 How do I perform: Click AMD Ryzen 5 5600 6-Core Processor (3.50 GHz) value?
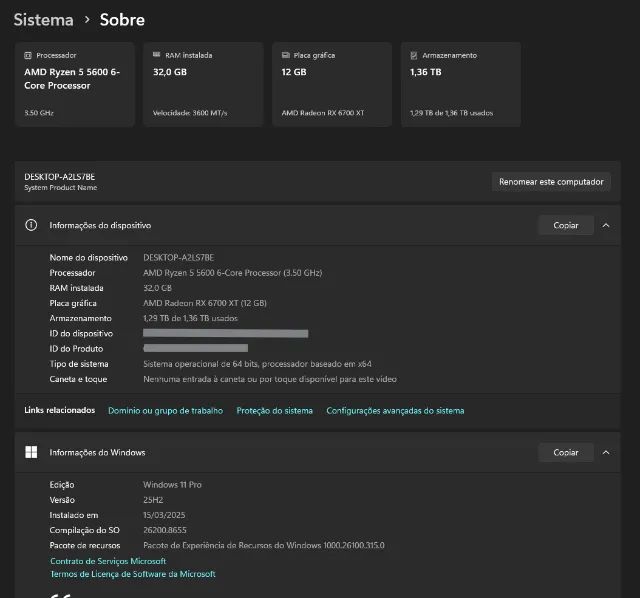coord(233,273)
